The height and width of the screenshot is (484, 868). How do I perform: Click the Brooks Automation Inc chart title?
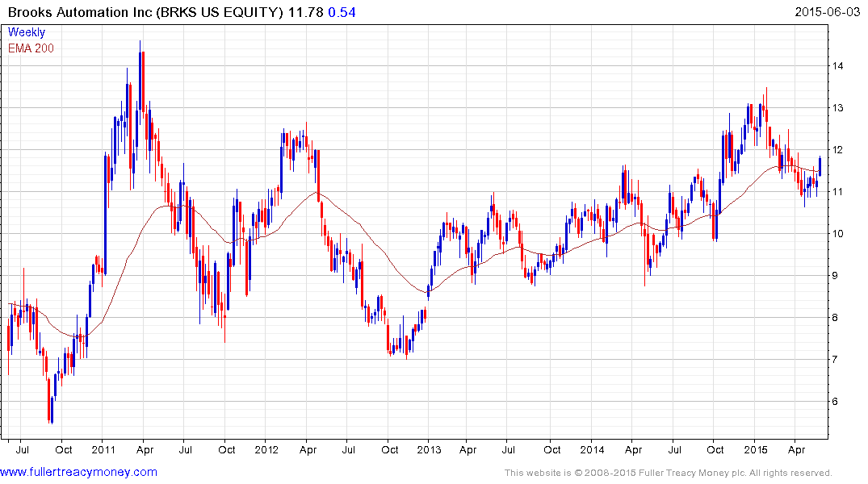(x=145, y=12)
